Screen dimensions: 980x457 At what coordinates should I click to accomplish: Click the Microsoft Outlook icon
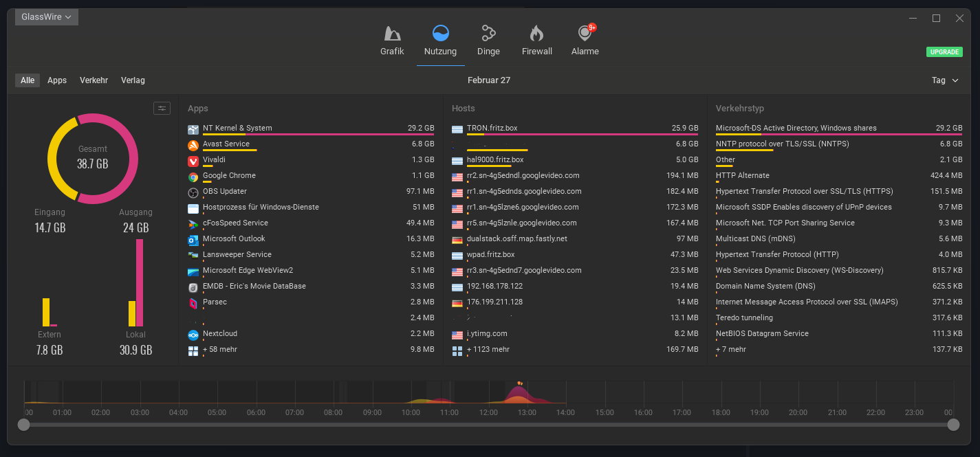point(193,241)
